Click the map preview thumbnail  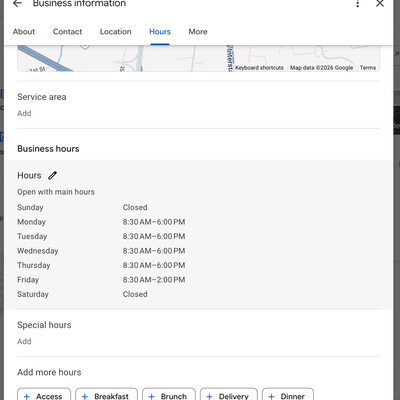coord(198,58)
